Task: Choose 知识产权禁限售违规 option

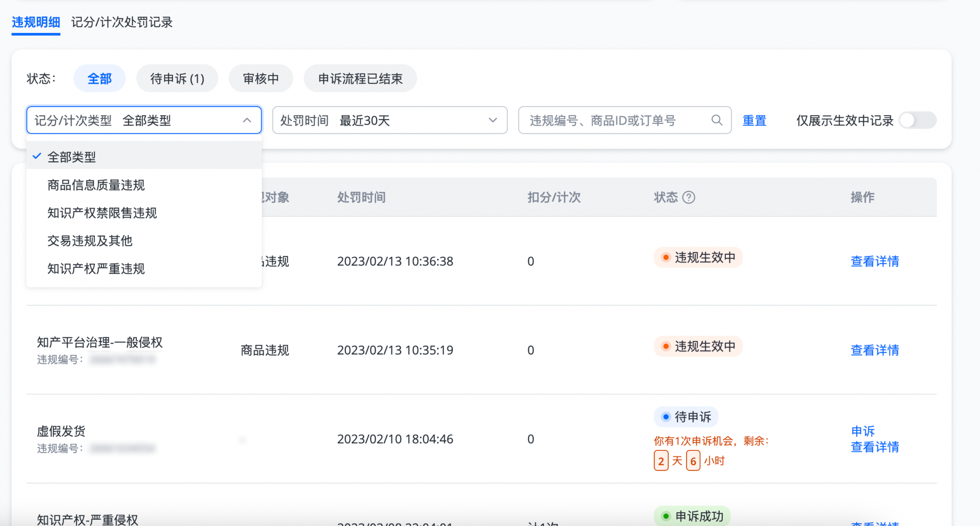Action: click(x=144, y=213)
